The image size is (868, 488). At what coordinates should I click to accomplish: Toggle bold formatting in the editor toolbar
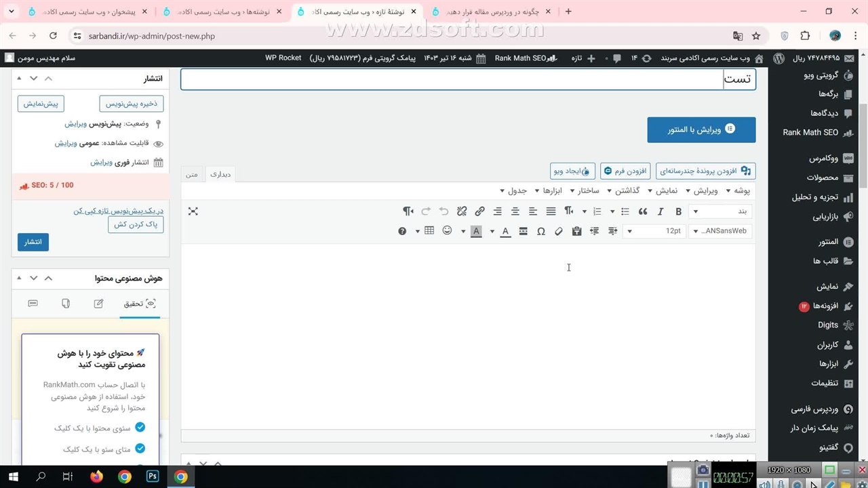point(678,211)
